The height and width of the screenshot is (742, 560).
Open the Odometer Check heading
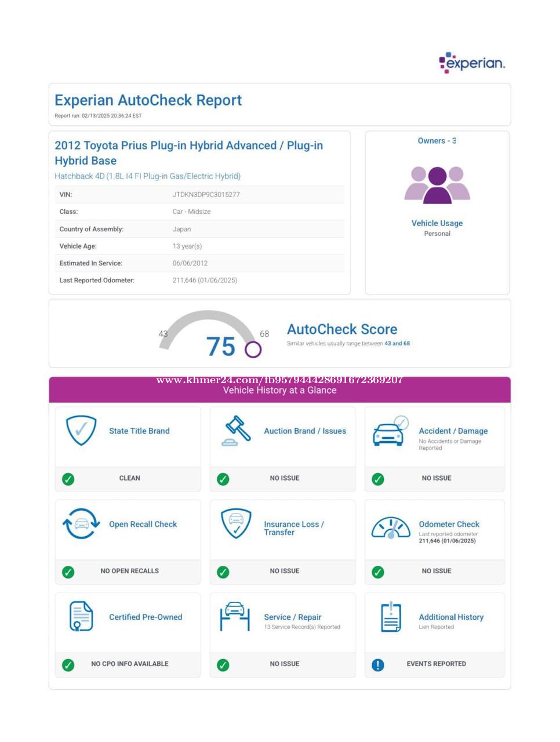click(449, 524)
